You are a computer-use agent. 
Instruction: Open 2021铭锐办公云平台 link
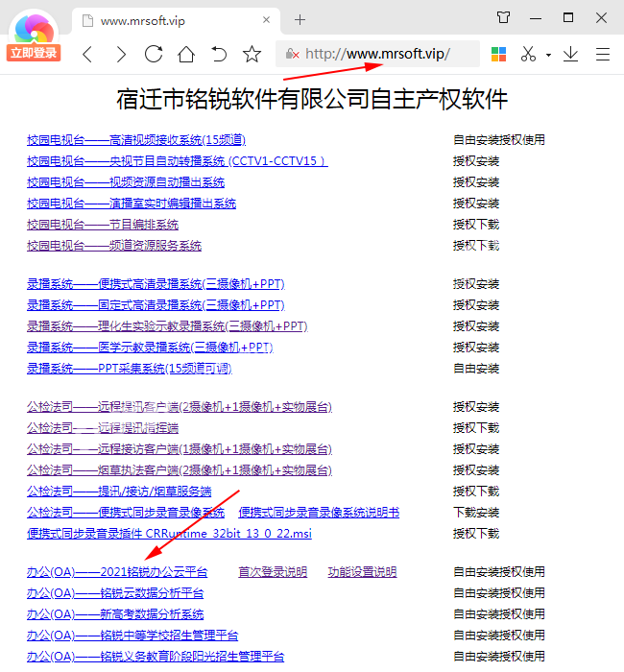coord(117,572)
